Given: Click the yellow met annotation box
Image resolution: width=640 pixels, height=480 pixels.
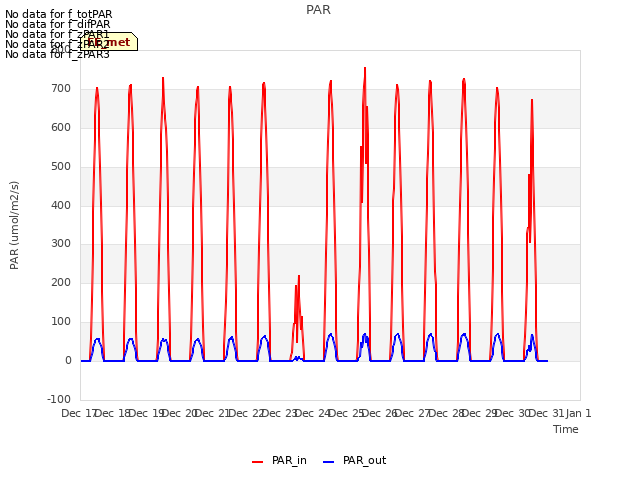Looking at the screenshot, I should [109, 42].
